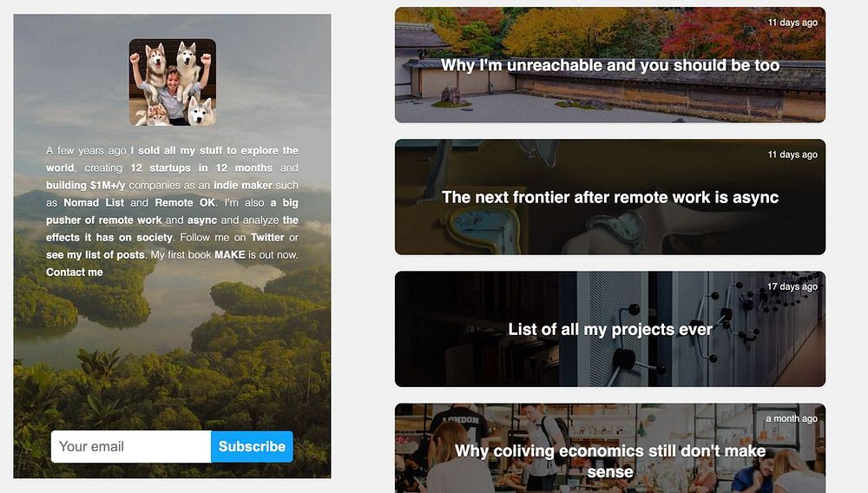The image size is (868, 493).
Task: Open 'The next frontier after remote work is async'
Action: click(x=610, y=197)
